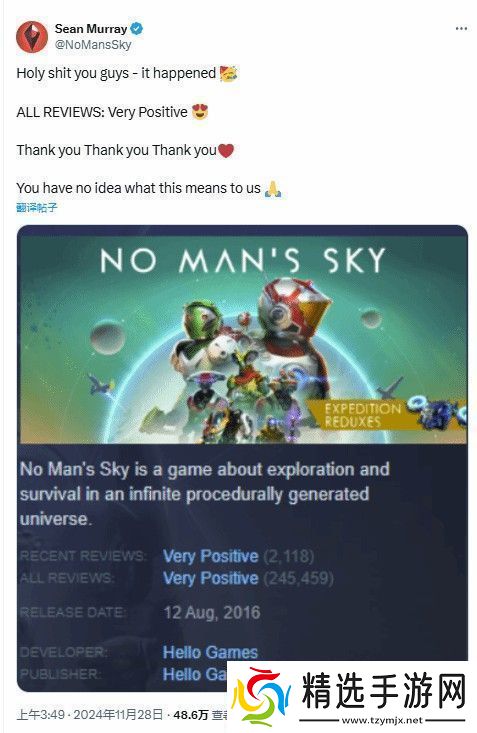Click the 上午3:49 post timestamp
The height and width of the screenshot is (733, 477).
pyautogui.click(x=40, y=715)
